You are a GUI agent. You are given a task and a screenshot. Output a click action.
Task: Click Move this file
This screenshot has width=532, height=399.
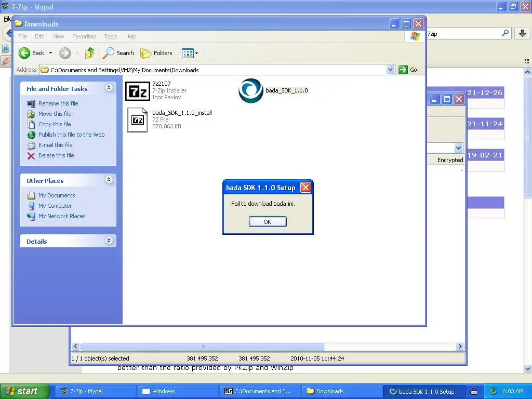[x=55, y=114]
